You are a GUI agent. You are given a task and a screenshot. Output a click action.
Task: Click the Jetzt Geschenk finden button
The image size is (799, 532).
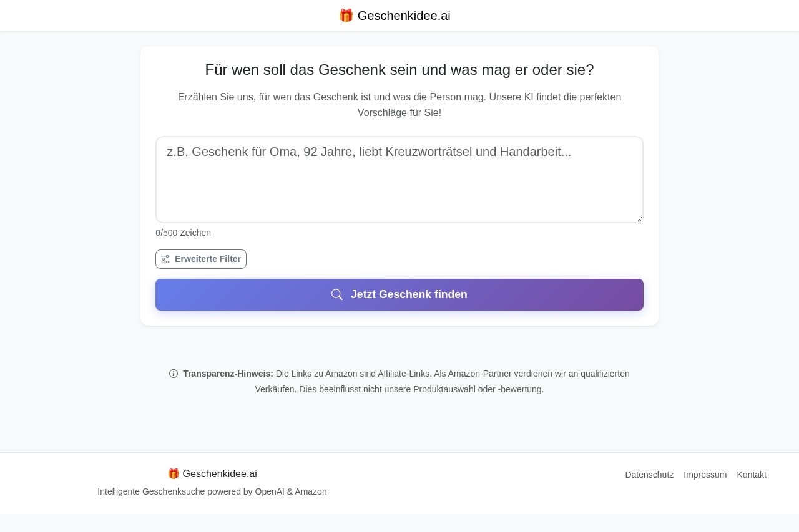point(399,294)
